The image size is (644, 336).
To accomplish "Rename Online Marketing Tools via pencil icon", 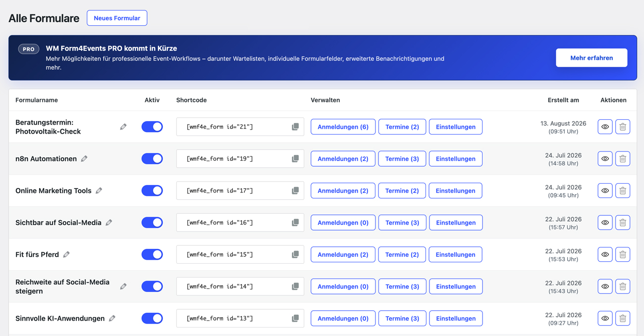I will coord(99,191).
